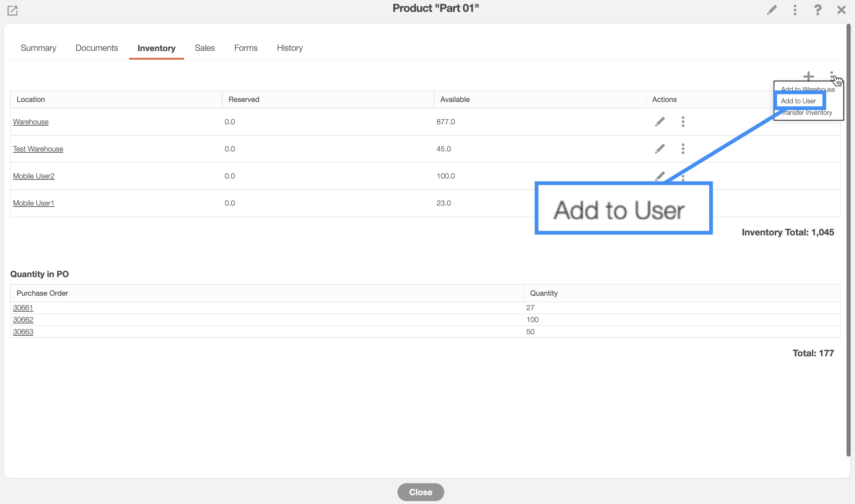Viewport: 855px width, 504px height.
Task: Select Add to User menu option
Action: pos(798,101)
